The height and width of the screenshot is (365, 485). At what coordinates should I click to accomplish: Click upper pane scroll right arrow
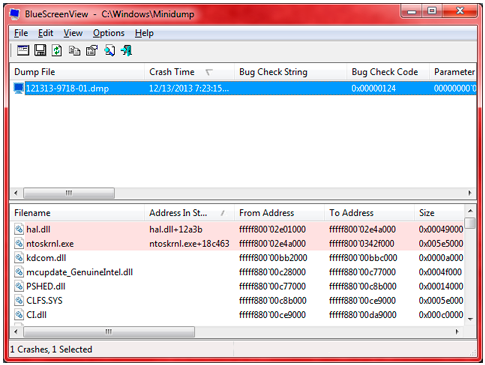tap(470, 193)
